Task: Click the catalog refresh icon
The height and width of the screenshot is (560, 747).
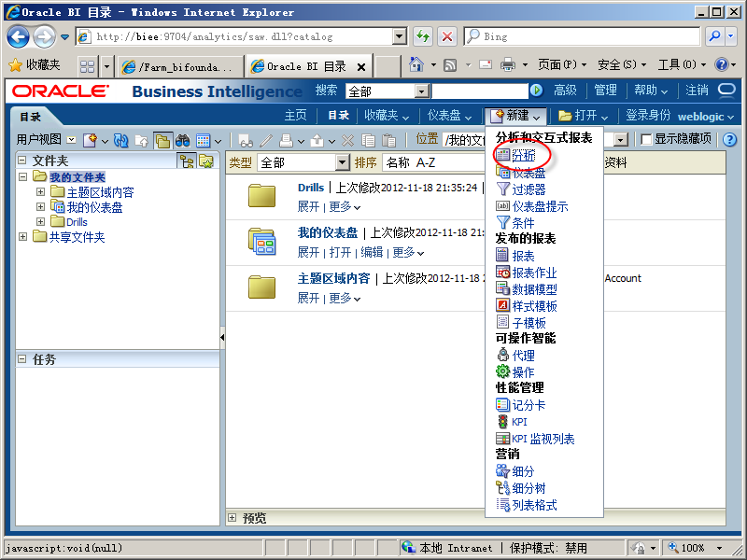Action: [x=121, y=140]
